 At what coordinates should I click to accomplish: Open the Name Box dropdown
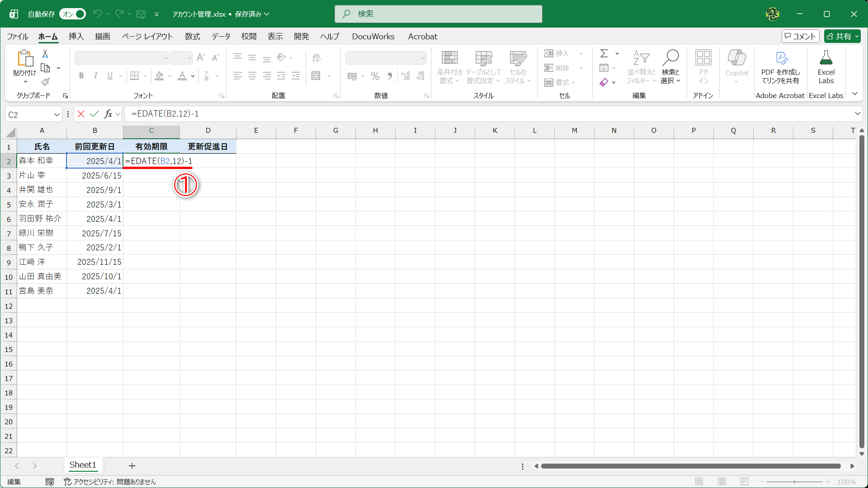pos(57,114)
